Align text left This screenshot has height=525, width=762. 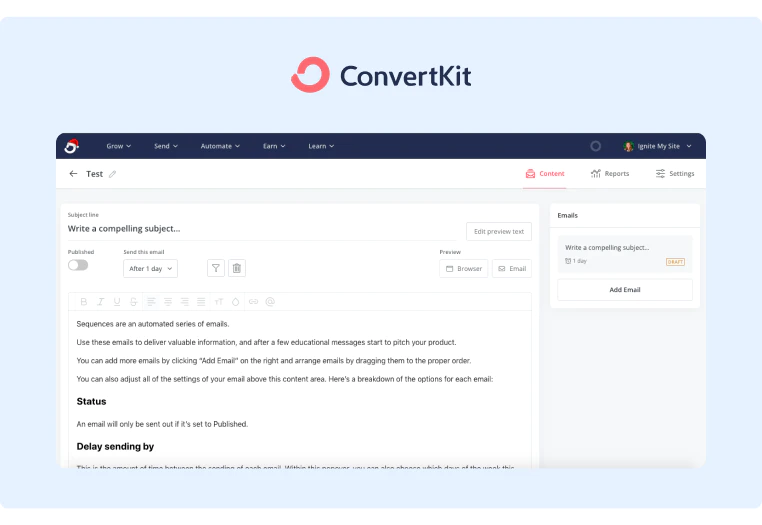pos(151,302)
